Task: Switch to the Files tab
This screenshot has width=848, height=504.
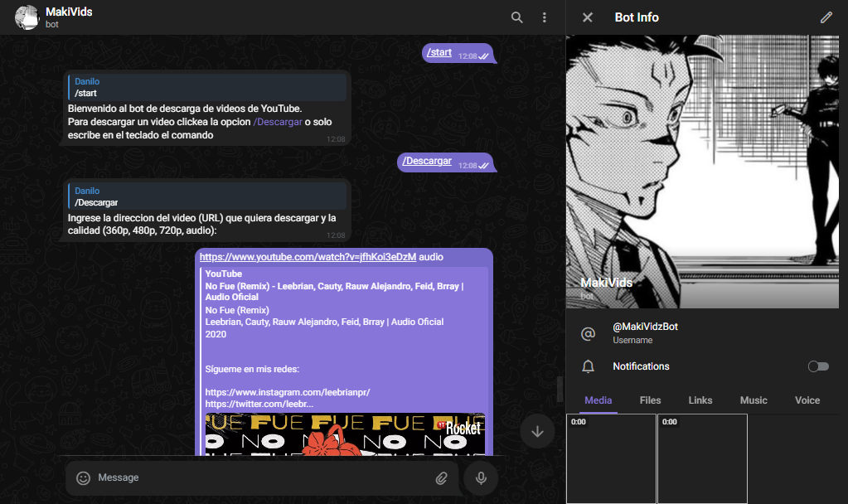Action: [650, 400]
